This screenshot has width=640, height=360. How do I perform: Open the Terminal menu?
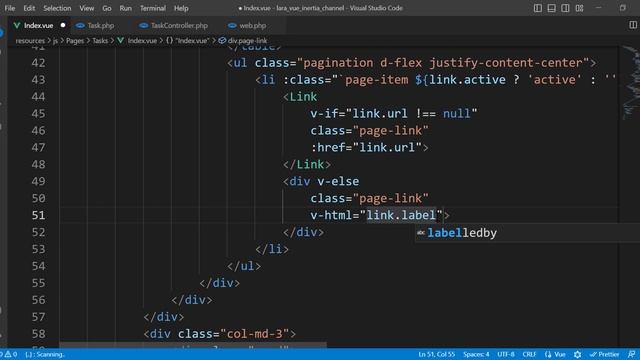click(x=153, y=8)
